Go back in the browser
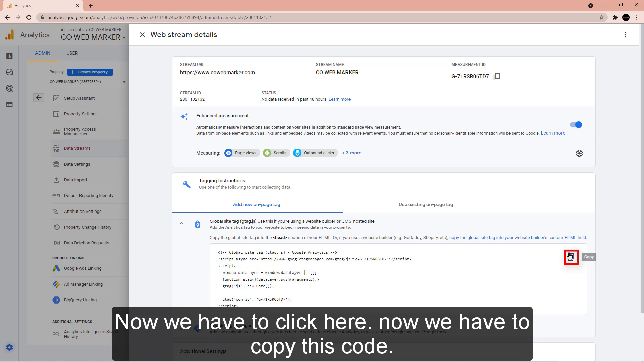644x362 pixels. click(x=7, y=17)
